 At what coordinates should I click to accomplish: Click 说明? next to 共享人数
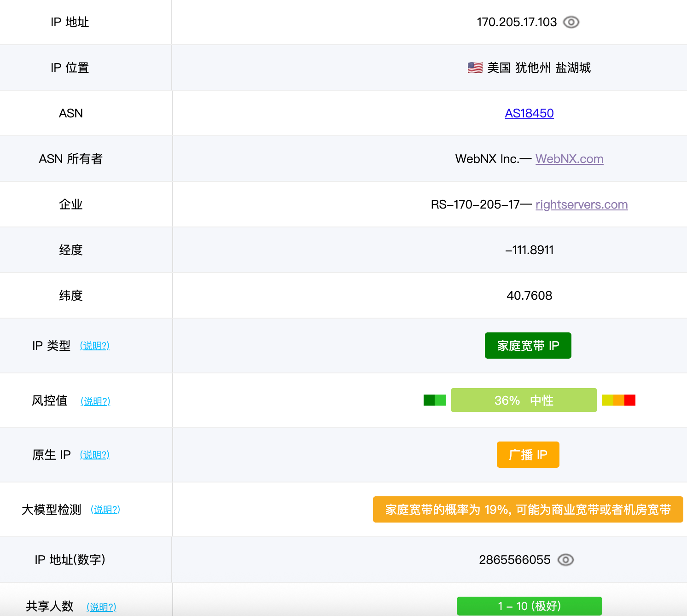(101, 607)
